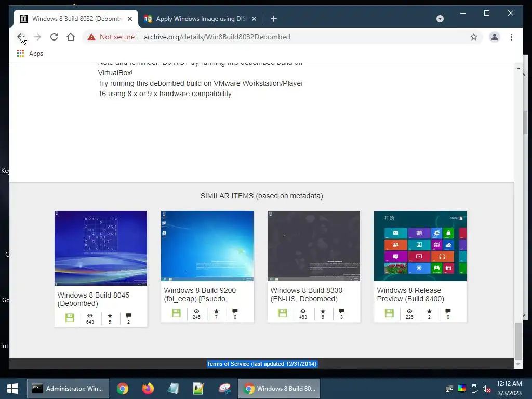Screen dimensions: 532x399
Task: Click views eye icon on Build 8330 card
Action: 303,311
